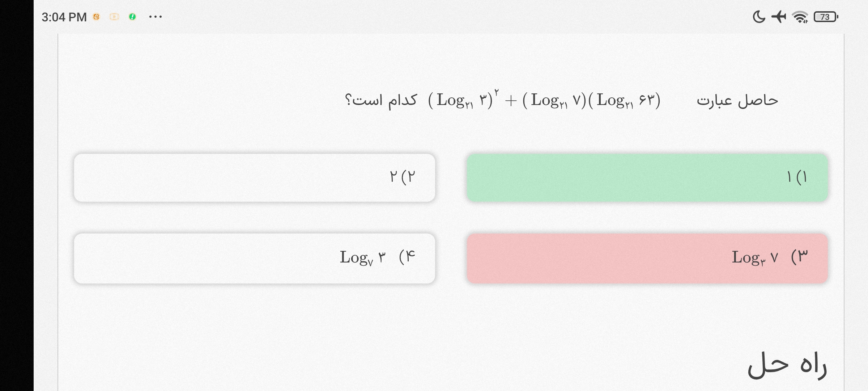
Task: Tap the 'راه حل' solution heading
Action: click(x=787, y=366)
